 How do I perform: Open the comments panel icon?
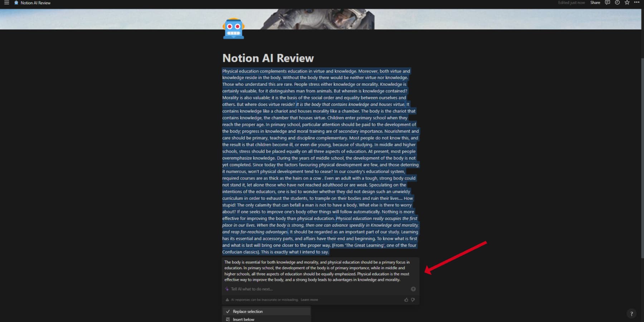pyautogui.click(x=607, y=3)
